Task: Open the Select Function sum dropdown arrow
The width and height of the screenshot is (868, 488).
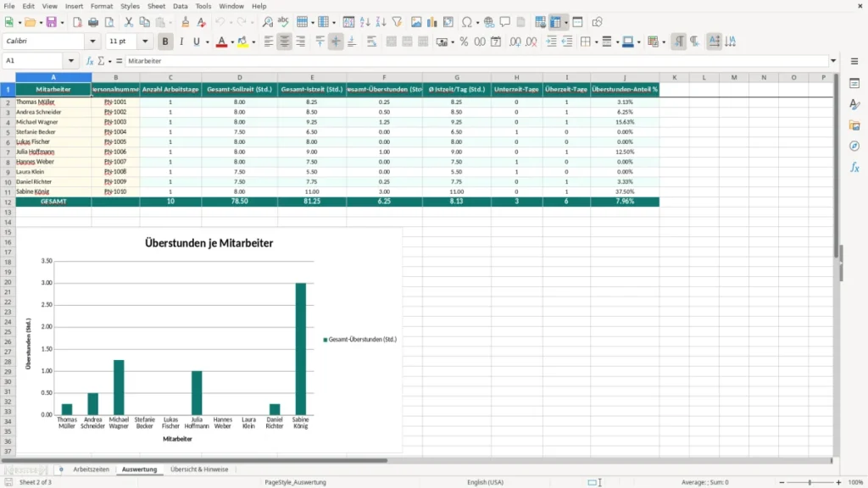Action: pos(109,61)
